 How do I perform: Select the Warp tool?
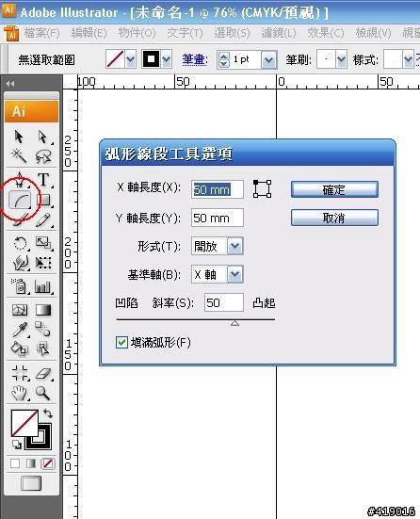tap(21, 263)
